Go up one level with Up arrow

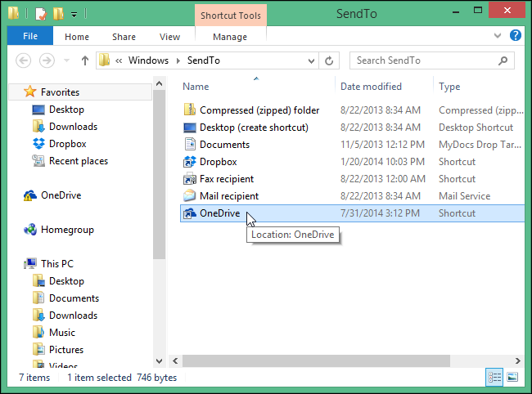coord(85,60)
